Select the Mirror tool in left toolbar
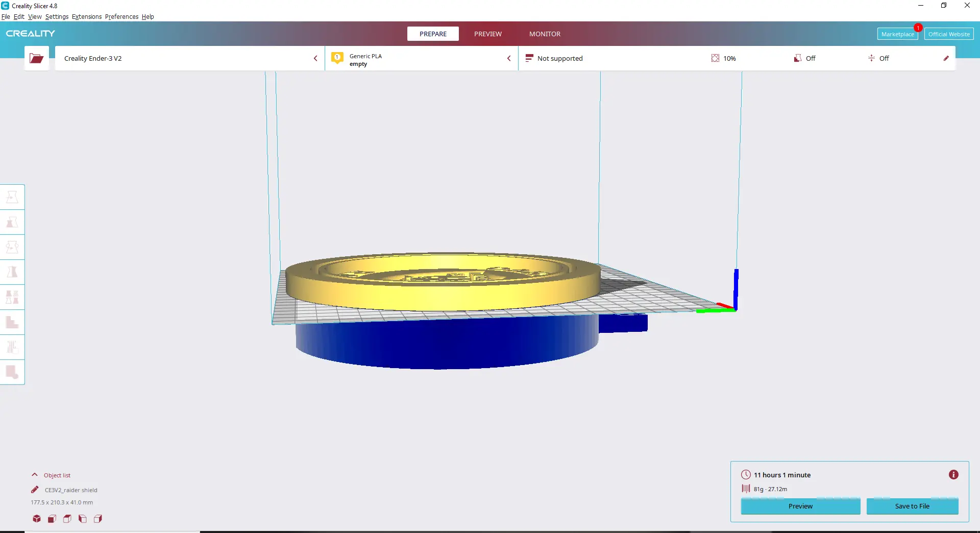This screenshot has width=980, height=533. click(x=12, y=272)
